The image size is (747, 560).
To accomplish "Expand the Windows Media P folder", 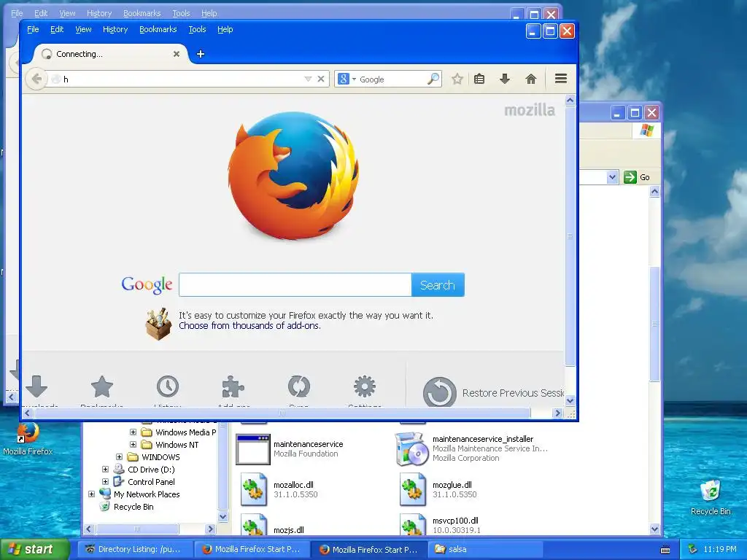I will (133, 432).
